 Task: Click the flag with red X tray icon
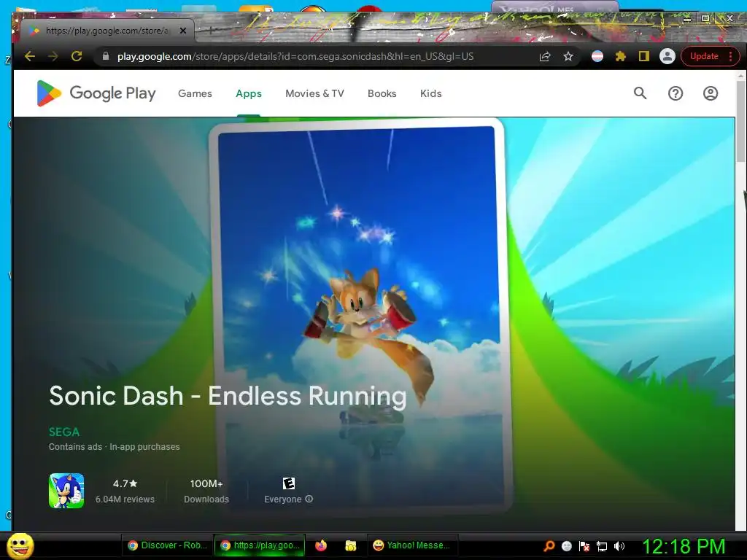[584, 545]
